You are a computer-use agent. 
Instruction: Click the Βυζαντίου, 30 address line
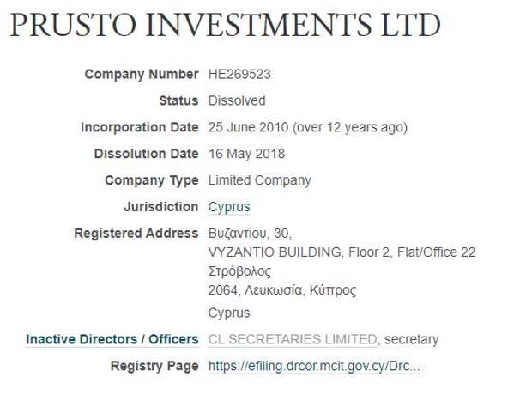[x=250, y=234]
